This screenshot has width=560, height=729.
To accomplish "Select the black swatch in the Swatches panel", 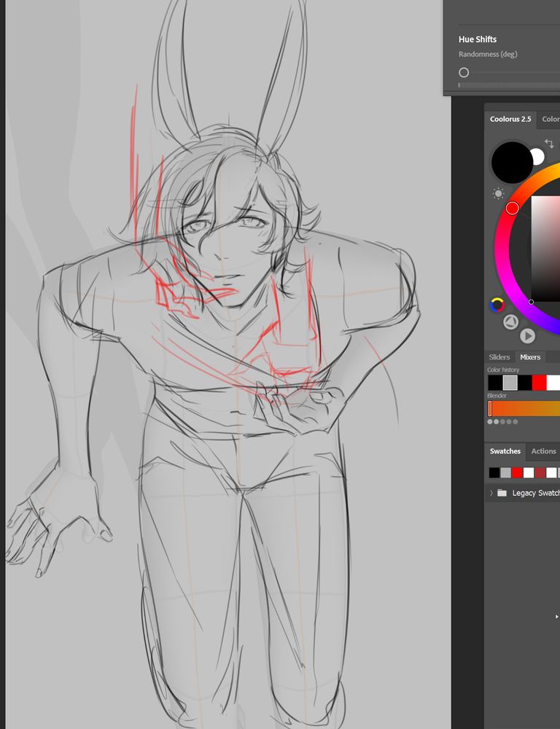I will (x=494, y=473).
